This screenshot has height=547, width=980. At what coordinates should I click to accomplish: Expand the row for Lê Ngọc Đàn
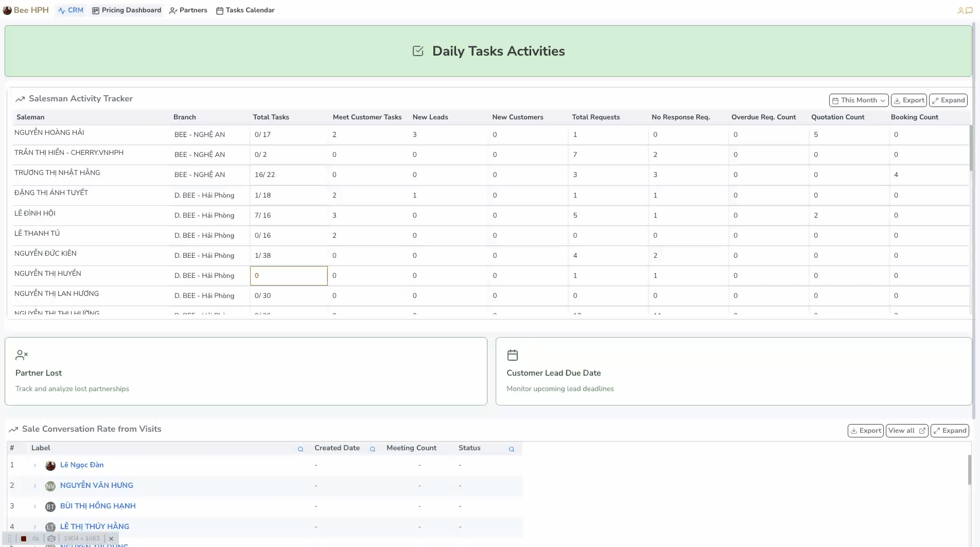pyautogui.click(x=35, y=465)
